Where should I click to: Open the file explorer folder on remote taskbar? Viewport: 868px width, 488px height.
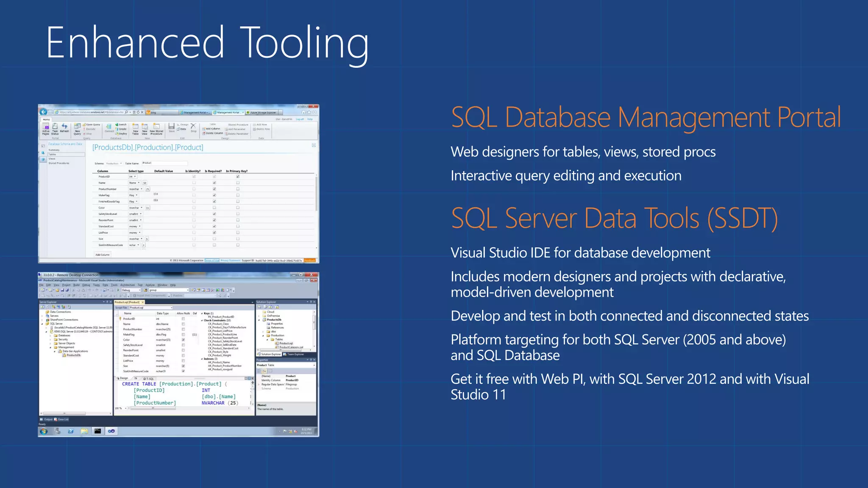click(x=84, y=431)
